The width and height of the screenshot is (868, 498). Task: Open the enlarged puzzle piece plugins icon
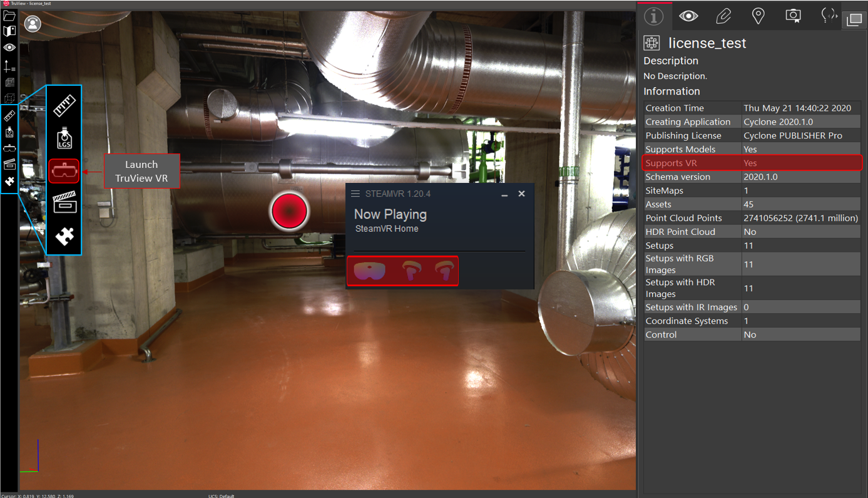coord(64,236)
